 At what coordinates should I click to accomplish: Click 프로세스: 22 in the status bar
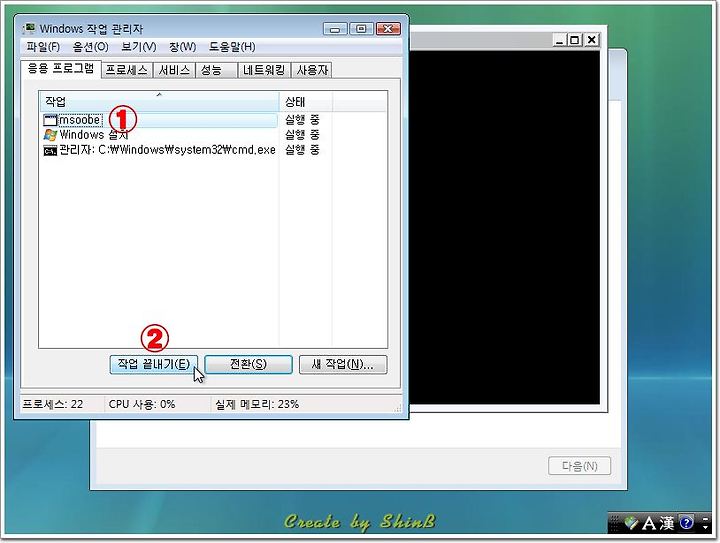click(x=53, y=404)
